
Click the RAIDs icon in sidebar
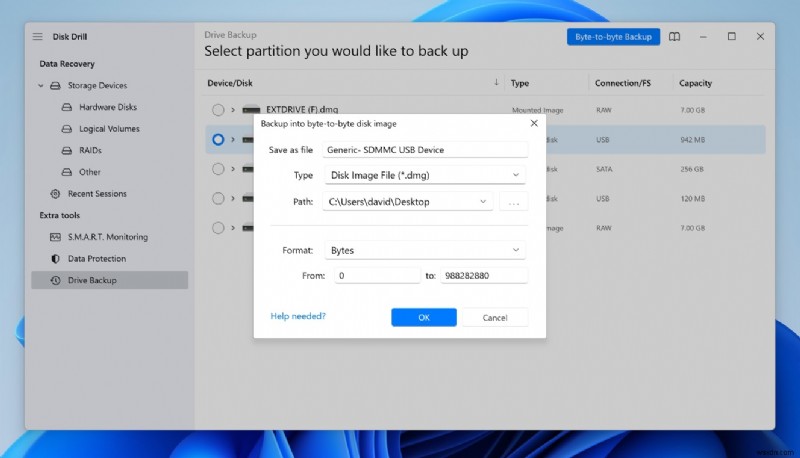[67, 150]
